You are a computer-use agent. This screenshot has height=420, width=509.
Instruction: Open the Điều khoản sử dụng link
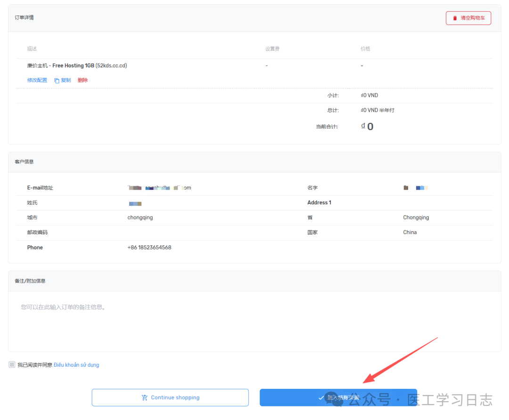click(x=76, y=365)
